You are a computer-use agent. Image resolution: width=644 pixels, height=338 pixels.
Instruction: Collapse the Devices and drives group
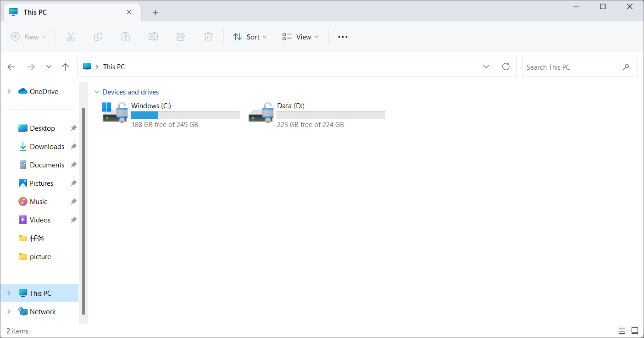[x=96, y=92]
